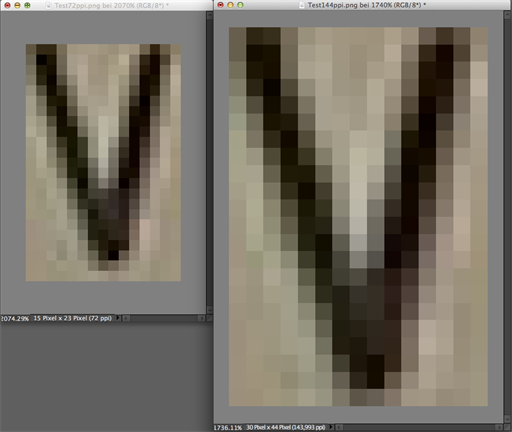Click the 2074.29% zoom level field

point(15,318)
